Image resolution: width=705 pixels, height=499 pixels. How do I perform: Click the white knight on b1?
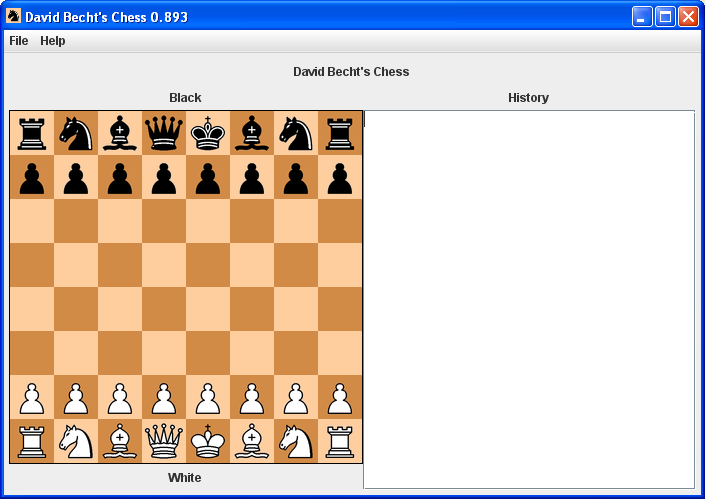[76, 442]
